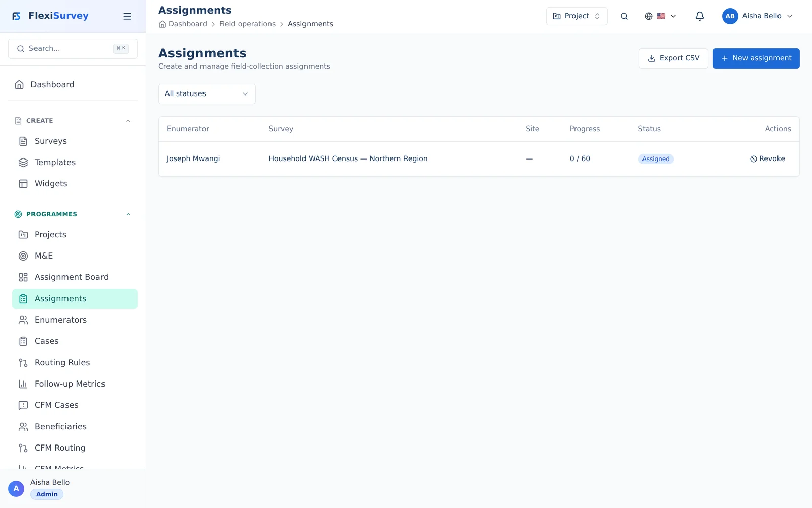Viewport: 812px width, 508px height.
Task: Open M&E in the sidebar
Action: point(75,256)
